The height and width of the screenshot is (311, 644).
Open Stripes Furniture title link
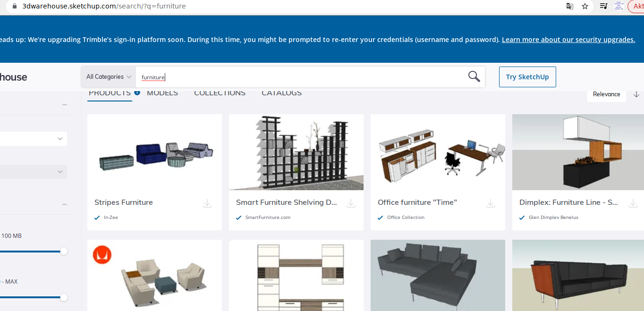tap(124, 202)
